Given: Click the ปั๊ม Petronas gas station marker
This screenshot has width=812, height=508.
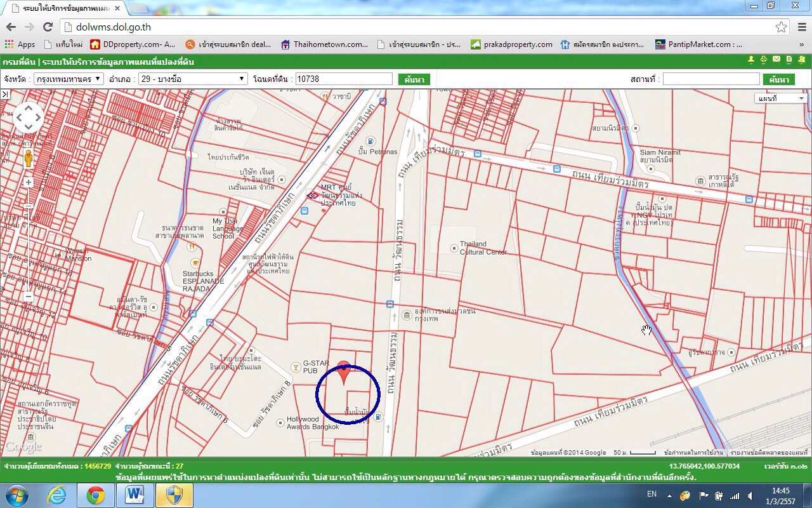Looking at the screenshot, I should coord(371,141).
